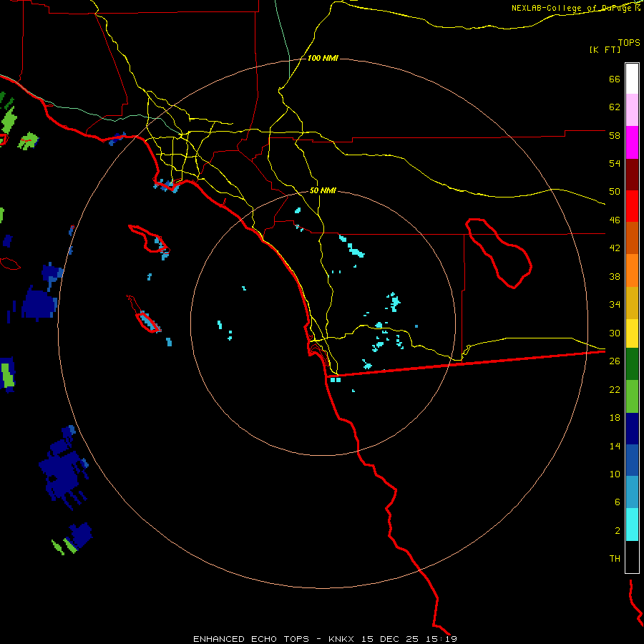The height and width of the screenshot is (644, 644).
Task: Click the light blue 6-10 kft swatch
Action: (x=632, y=492)
